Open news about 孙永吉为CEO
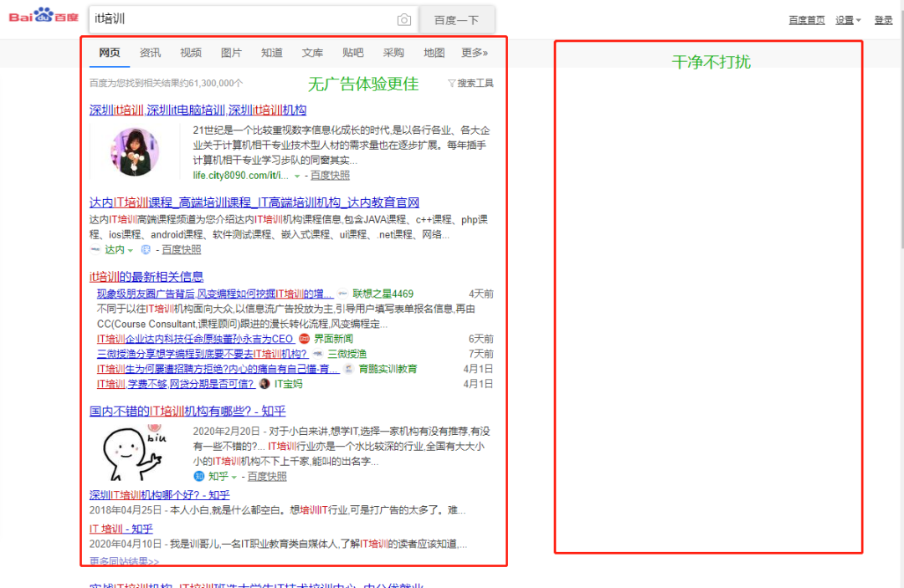Image resolution: width=904 pixels, height=588 pixels. (195, 339)
